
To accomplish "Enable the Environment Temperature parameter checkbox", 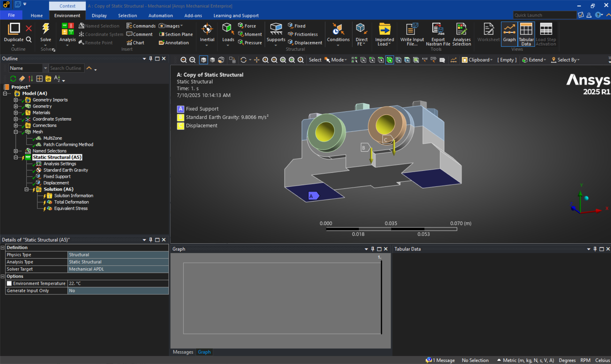I will pyautogui.click(x=9, y=283).
